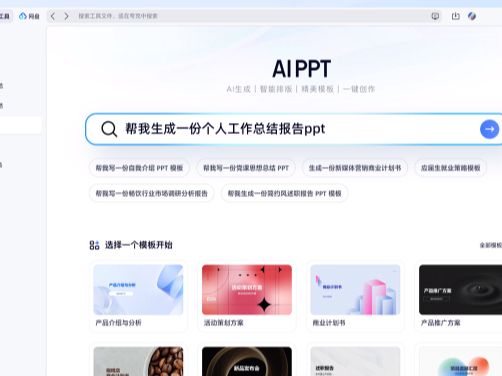The width and height of the screenshot is (502, 376).
Task: Select the coffee beans template thumbnail
Action: (138, 361)
